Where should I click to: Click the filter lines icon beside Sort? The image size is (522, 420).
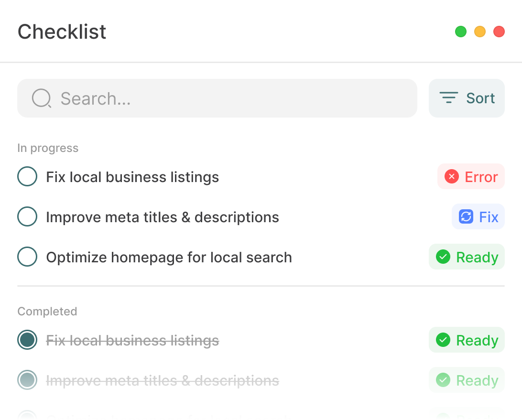tap(449, 98)
